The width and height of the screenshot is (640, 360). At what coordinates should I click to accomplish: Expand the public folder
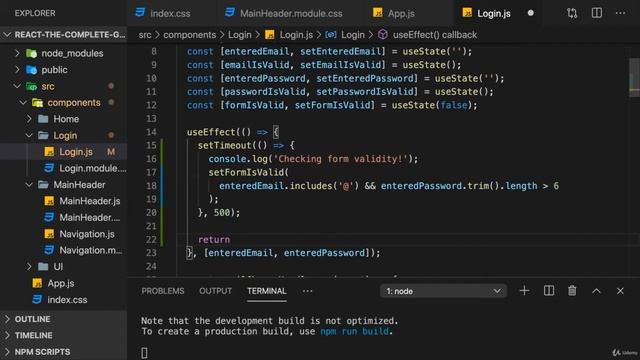click(17, 70)
